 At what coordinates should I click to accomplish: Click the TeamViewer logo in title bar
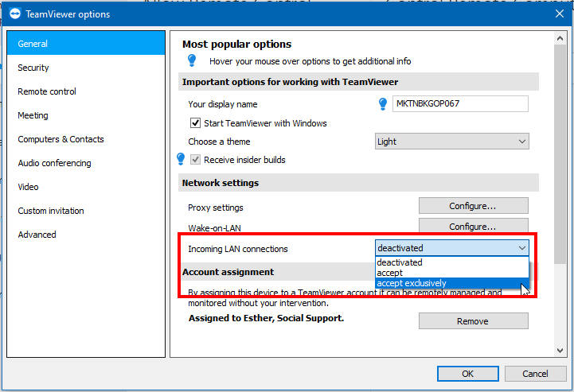pos(14,14)
